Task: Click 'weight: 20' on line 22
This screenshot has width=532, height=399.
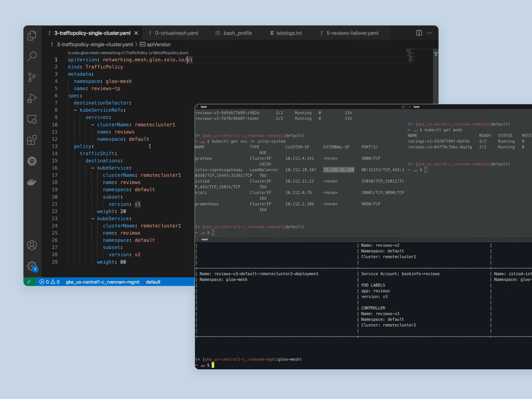Action: click(111, 211)
